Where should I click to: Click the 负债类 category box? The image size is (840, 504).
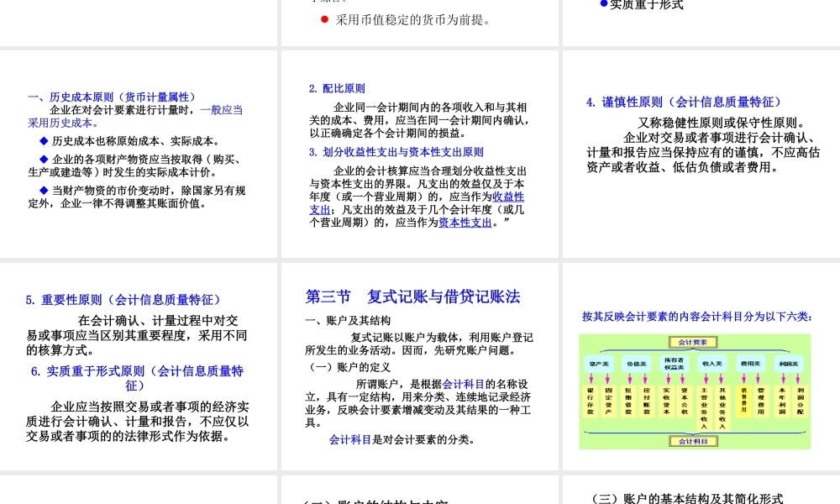[635, 364]
